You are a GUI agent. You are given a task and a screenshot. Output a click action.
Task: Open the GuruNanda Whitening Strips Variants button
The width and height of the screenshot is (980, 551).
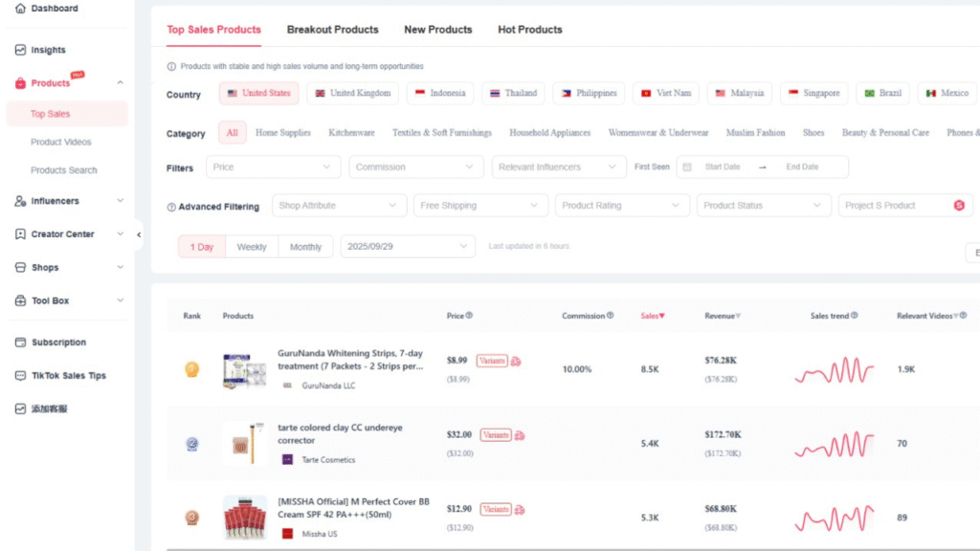tap(491, 361)
